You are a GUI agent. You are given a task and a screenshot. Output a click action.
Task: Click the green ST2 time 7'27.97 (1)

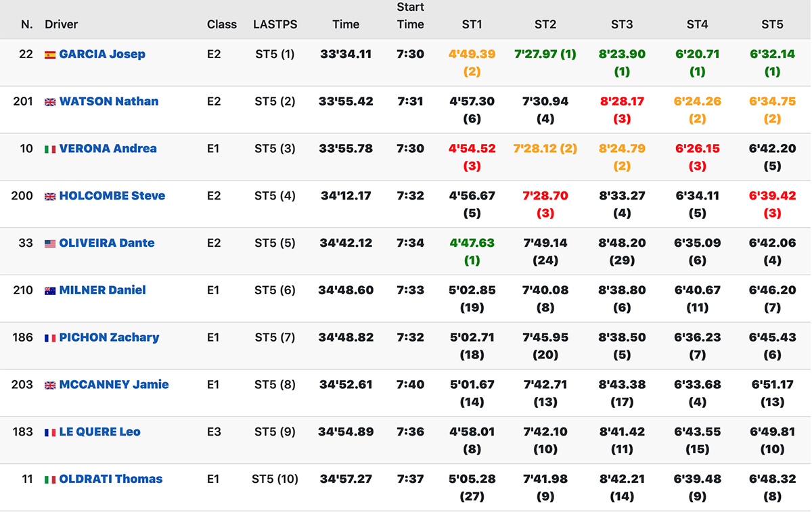coord(545,54)
